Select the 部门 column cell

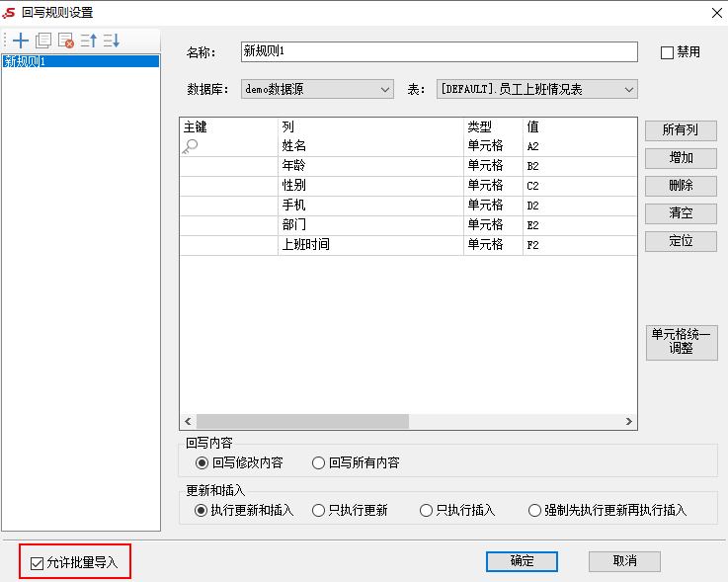pos(371,225)
